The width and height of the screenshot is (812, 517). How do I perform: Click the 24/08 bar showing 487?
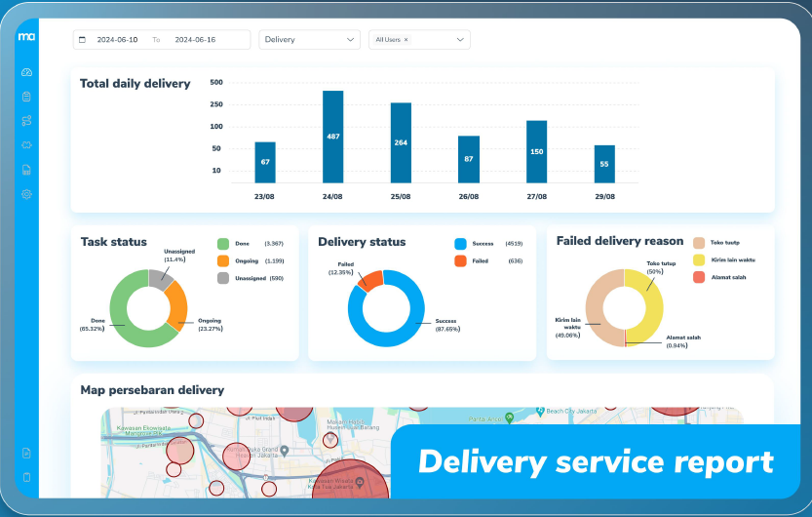[333, 137]
